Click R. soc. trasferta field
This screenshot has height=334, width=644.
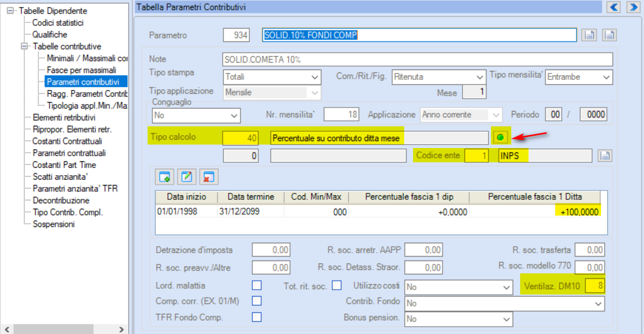point(590,250)
